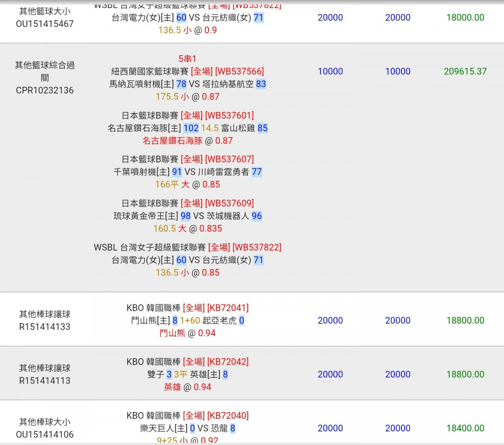Select bet ID R151414113

pos(45,381)
